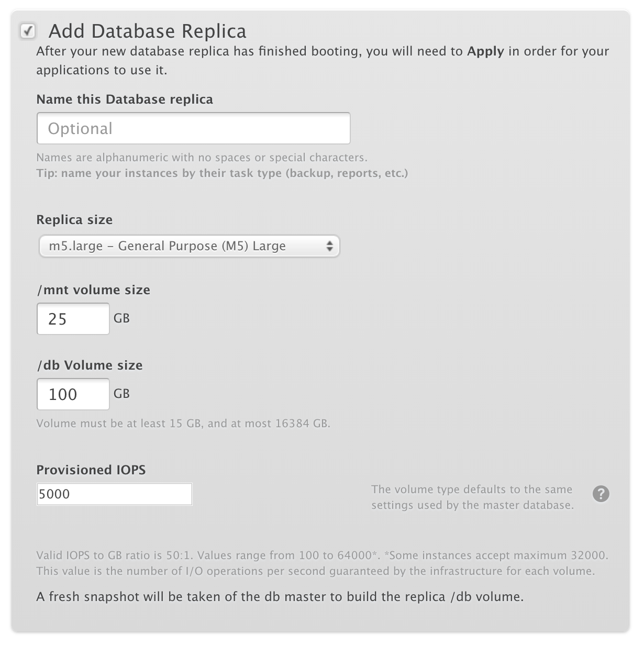Click the /mnt volume size field
The image size is (644, 645).
(73, 319)
